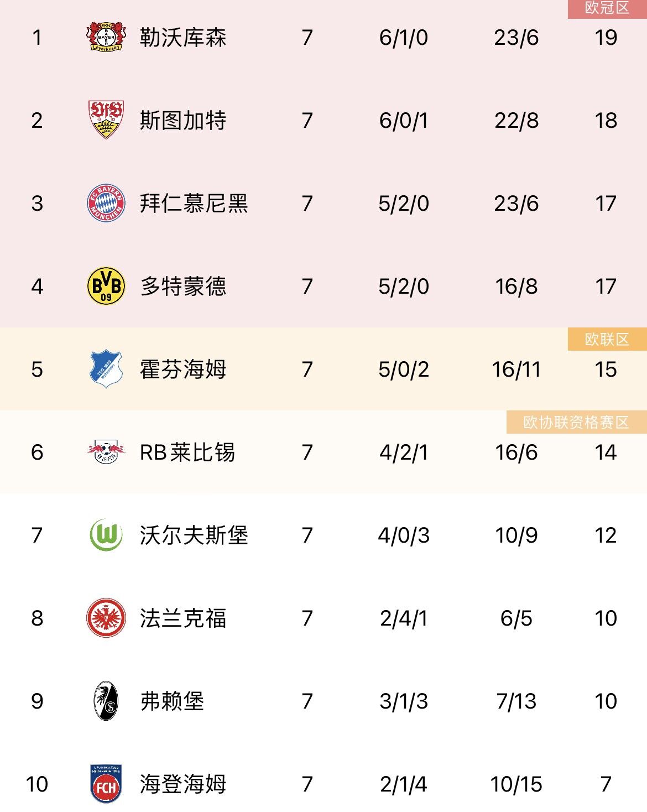Image resolution: width=647 pixels, height=812 pixels.
Task: Select the FC Bayern München crest
Action: point(106,203)
